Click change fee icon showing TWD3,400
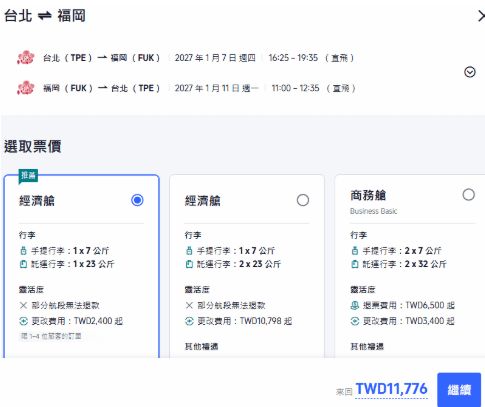 (x=355, y=321)
